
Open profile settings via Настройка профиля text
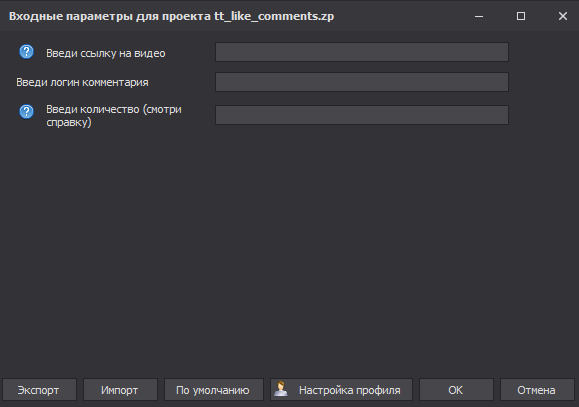[349, 390]
